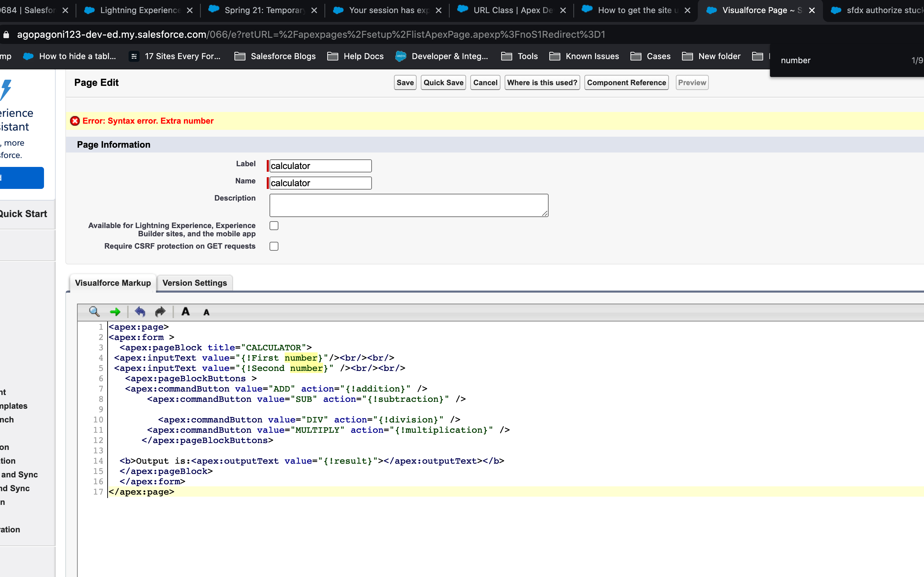The width and height of the screenshot is (924, 577).
Task: Click the decrease font size icon
Action: click(206, 312)
